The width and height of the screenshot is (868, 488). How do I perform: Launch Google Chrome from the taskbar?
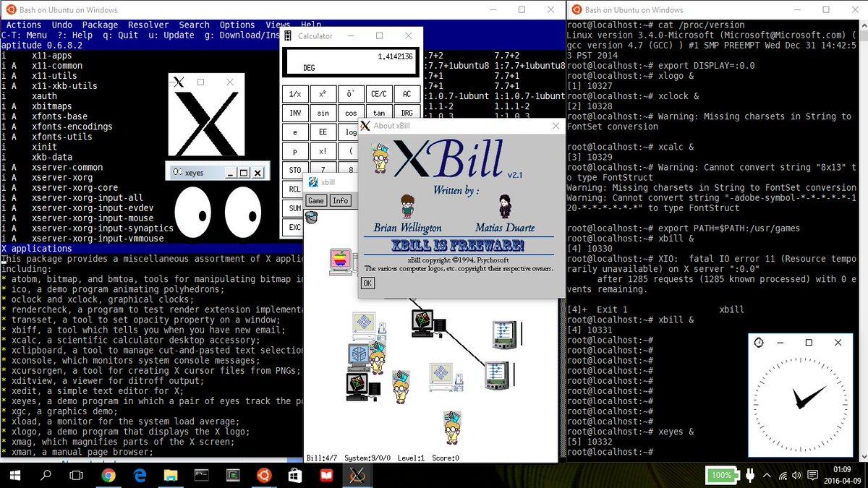[109, 475]
